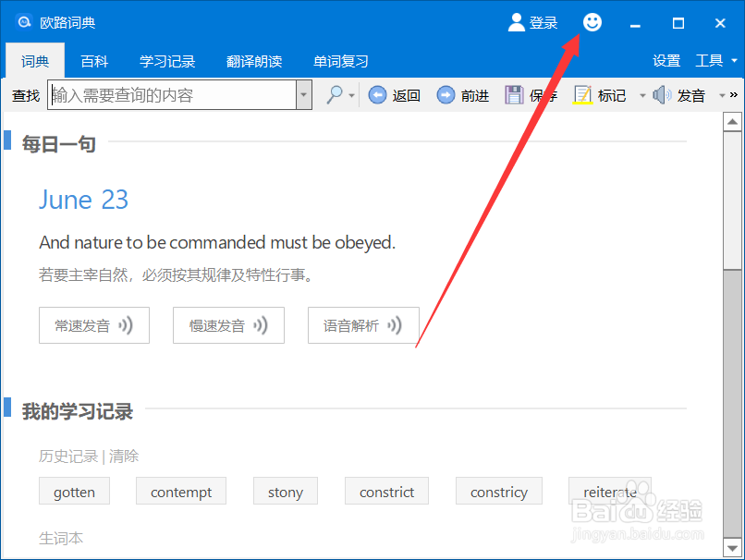Look up history word constricy
Screen dimensions: 745x560
[499, 491]
